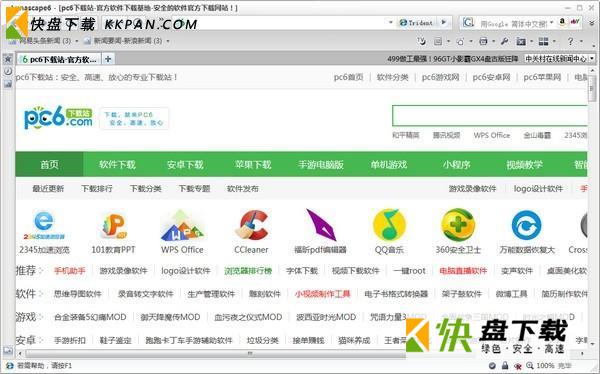The height and width of the screenshot is (374, 600).
Task: Open the 2345加速浏览 browser app icon
Action: coord(44,224)
